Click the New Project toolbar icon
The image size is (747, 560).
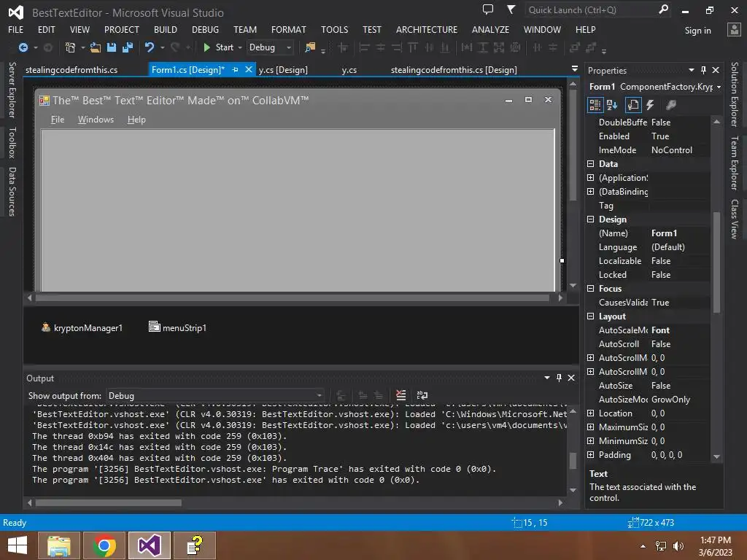click(x=70, y=47)
